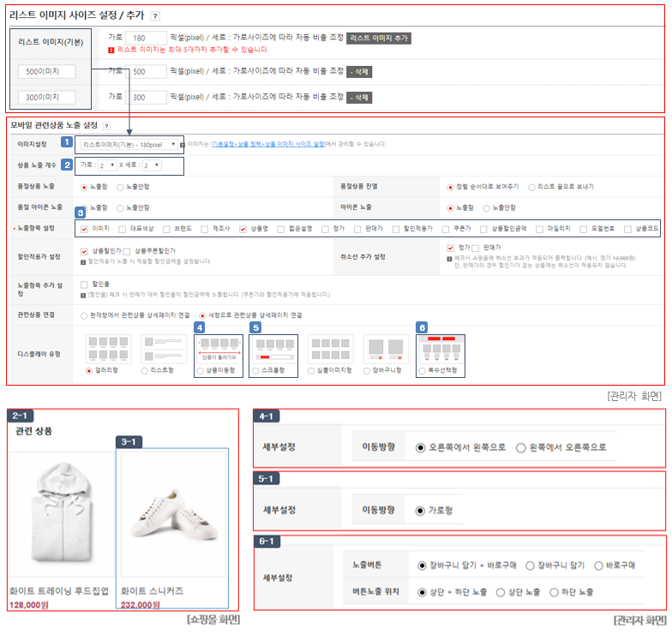Open the 가로 product count dropdown
Image resolution: width=672 pixels, height=635 pixels.
107,165
